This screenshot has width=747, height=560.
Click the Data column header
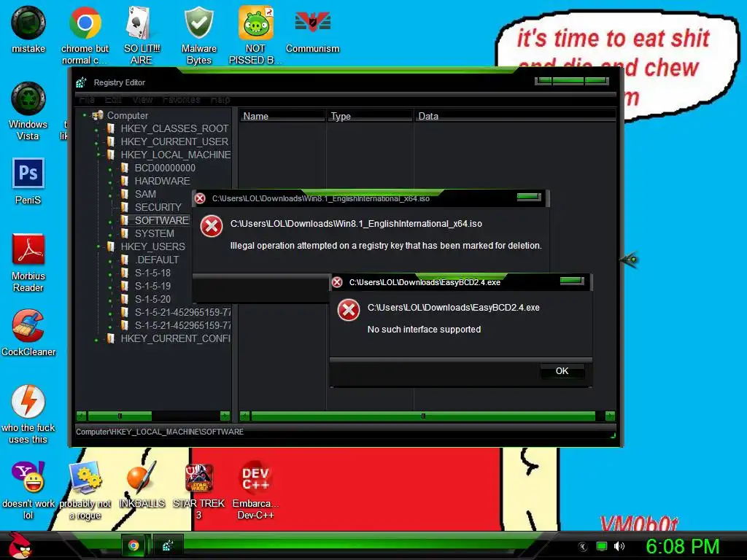point(515,116)
